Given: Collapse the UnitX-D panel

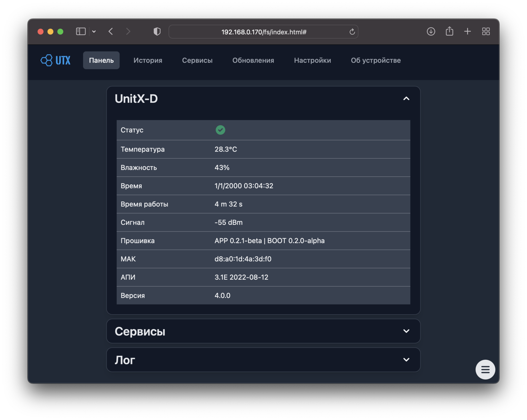Looking at the screenshot, I should click(406, 98).
